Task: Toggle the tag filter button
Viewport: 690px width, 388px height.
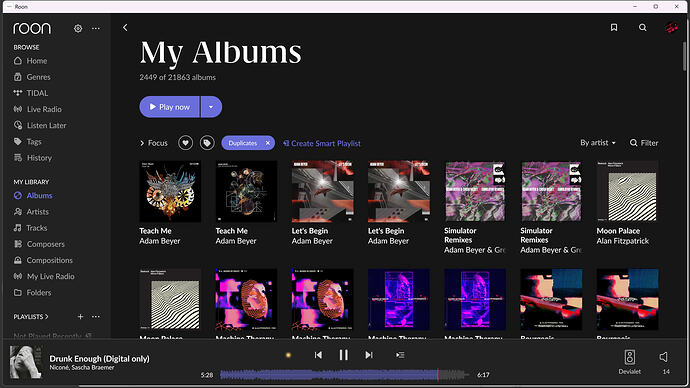Action: click(207, 143)
